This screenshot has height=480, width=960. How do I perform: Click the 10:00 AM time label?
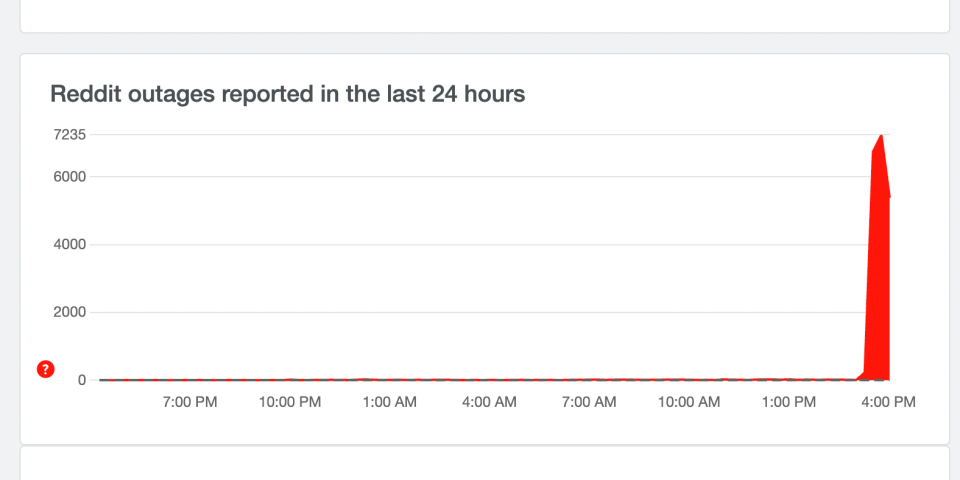pyautogui.click(x=690, y=402)
